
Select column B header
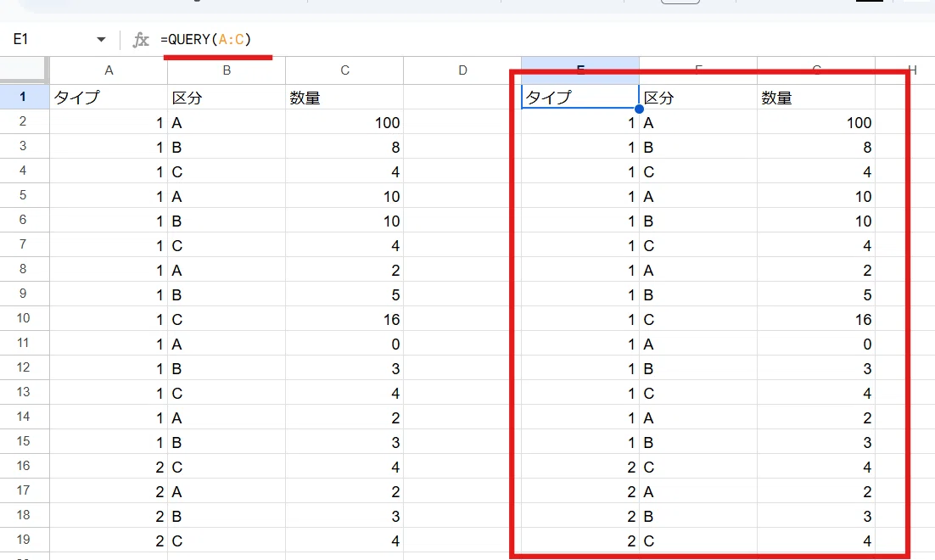(x=227, y=70)
